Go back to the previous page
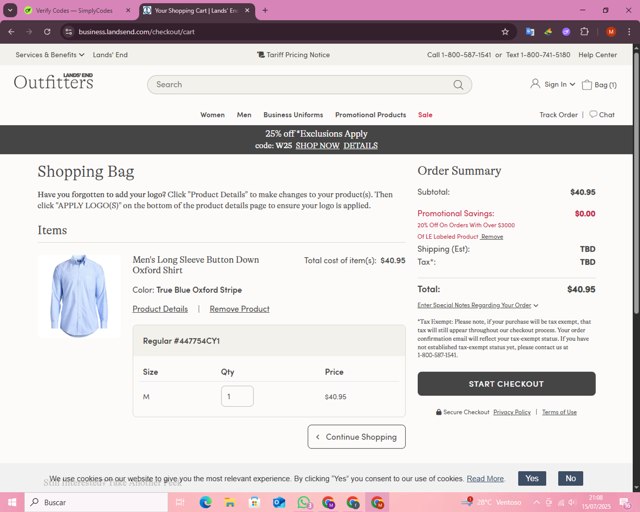The image size is (640, 512). pyautogui.click(x=11, y=32)
